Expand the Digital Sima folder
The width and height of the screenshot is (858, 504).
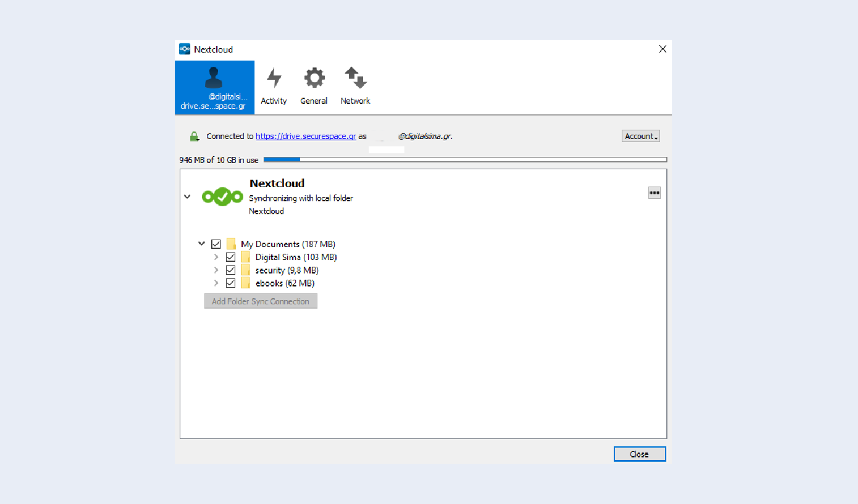(x=216, y=257)
